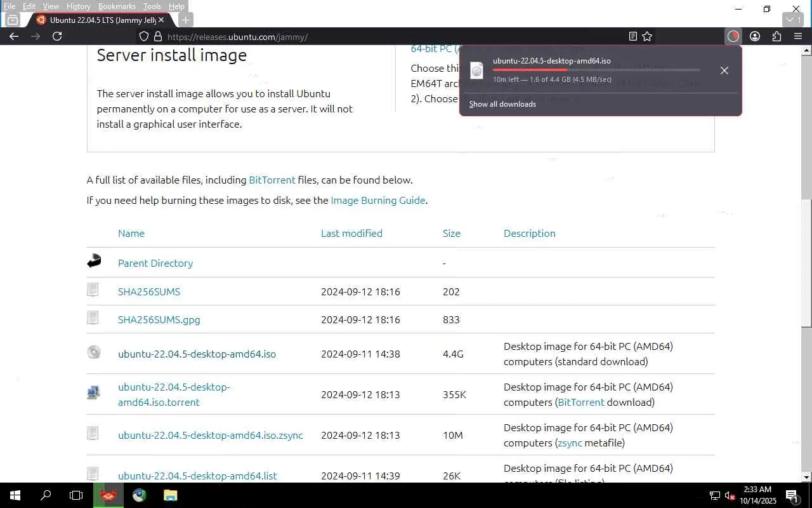
Task: Click the ISO download progress bar
Action: [x=596, y=70]
